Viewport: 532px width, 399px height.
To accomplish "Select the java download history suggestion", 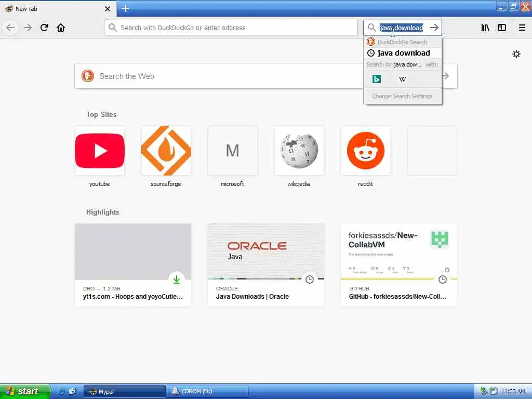I will click(x=403, y=53).
